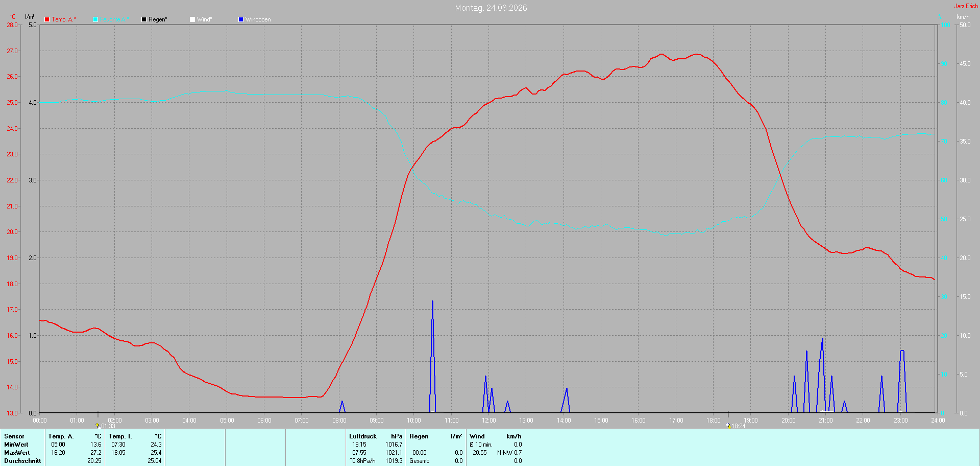980x466 pixels.
Task: Click the yellow marker icon at 01:33
Action: (97, 425)
